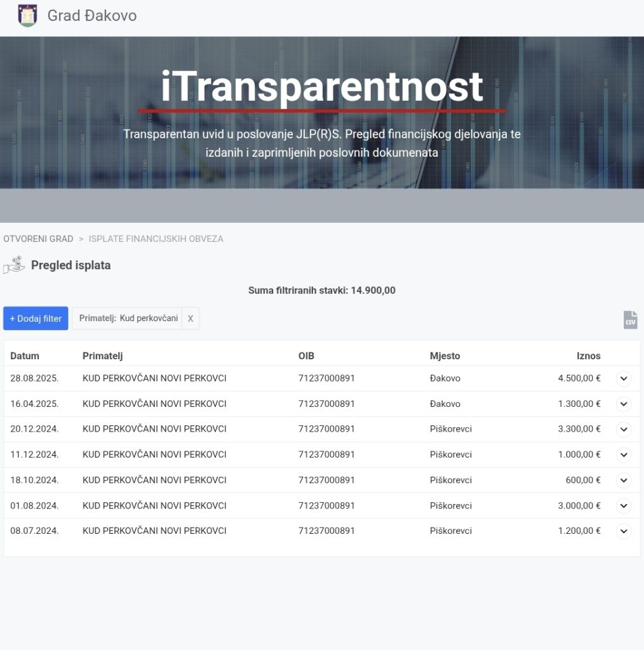
Task: Select the 4.500,00 € amount cell
Action: point(579,378)
